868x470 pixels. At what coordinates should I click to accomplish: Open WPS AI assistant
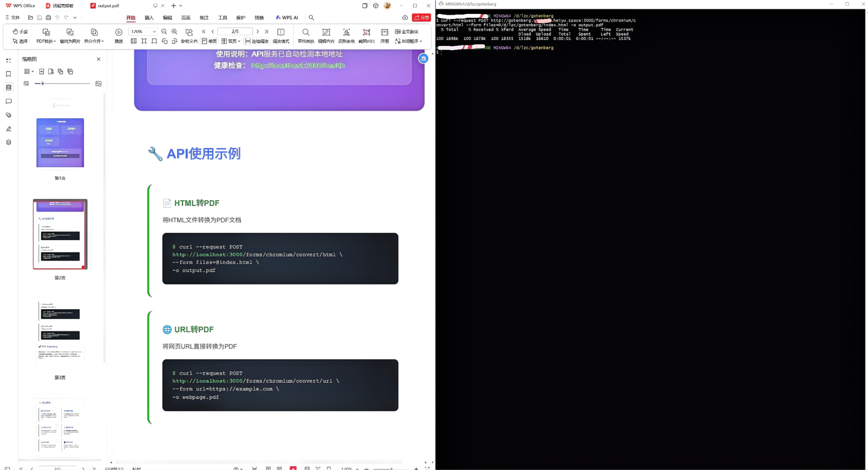coord(287,17)
